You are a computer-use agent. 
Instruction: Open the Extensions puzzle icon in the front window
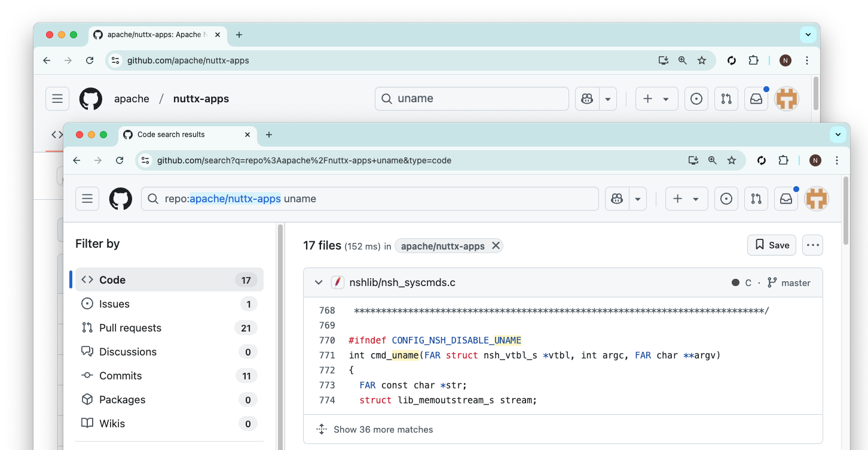point(783,160)
